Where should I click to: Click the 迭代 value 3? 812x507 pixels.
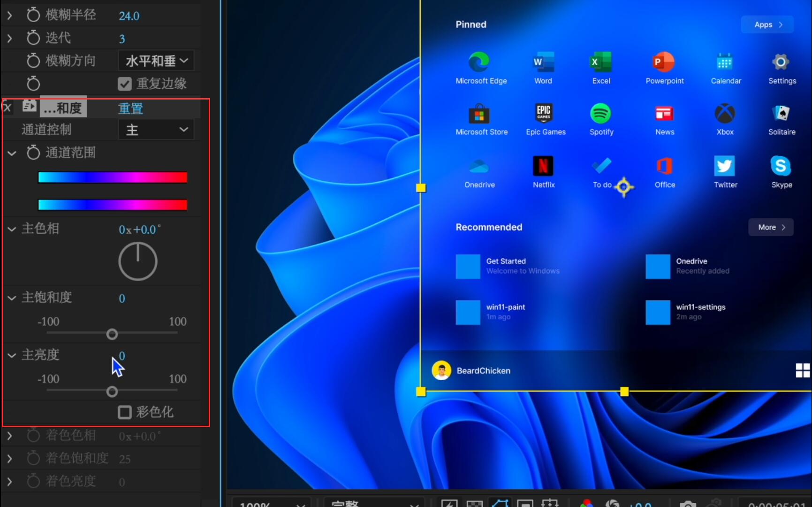[x=122, y=38]
